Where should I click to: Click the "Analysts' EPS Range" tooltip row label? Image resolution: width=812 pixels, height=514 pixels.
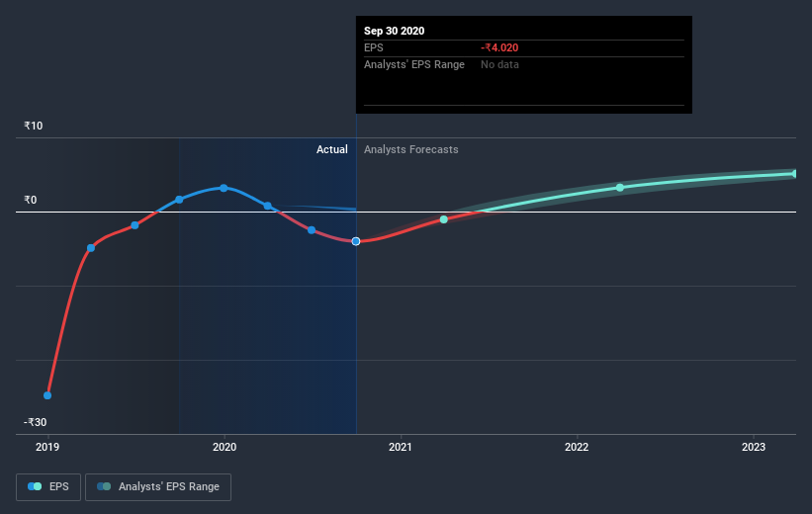point(414,64)
